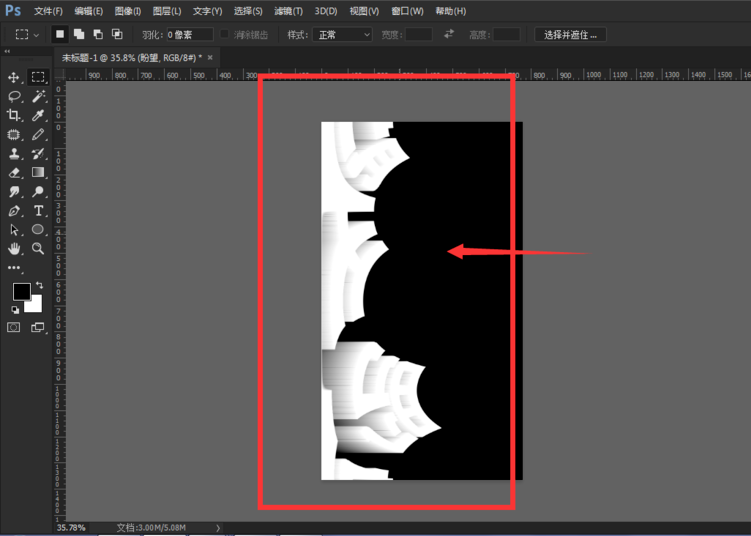Select the Patch healing tool

coord(13,135)
